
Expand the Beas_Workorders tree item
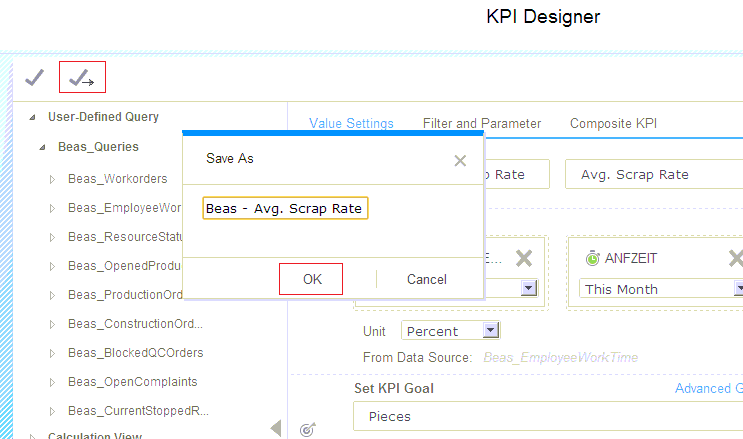click(53, 180)
